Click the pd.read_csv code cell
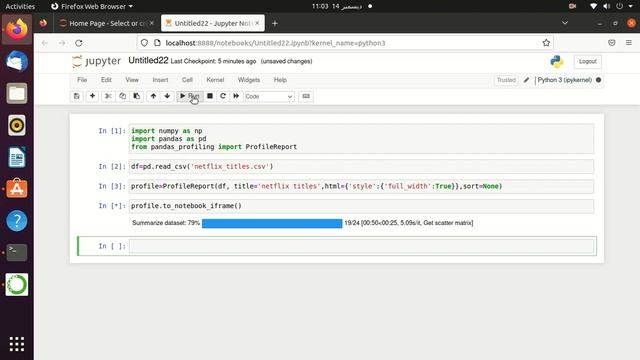 (x=361, y=167)
